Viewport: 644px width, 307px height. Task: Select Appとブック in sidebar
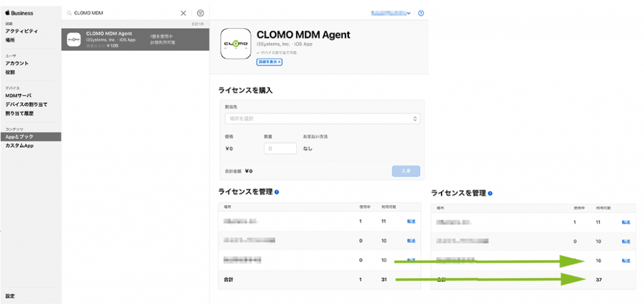30,137
